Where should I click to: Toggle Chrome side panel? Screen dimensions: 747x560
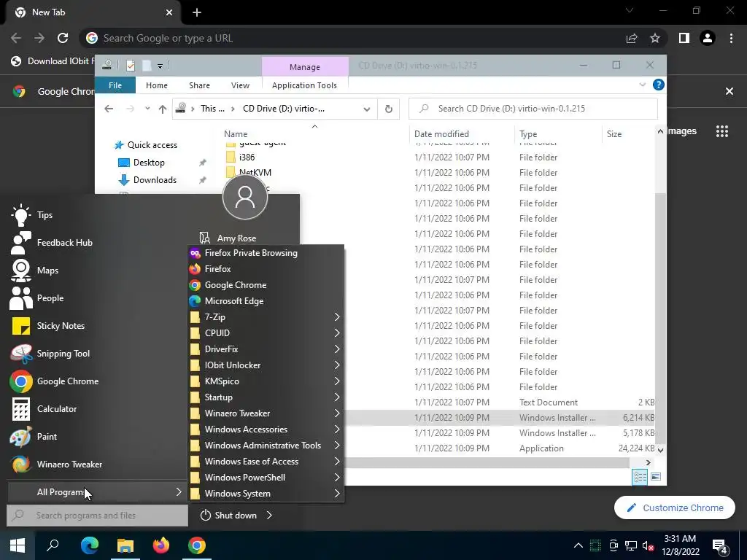[684, 38]
